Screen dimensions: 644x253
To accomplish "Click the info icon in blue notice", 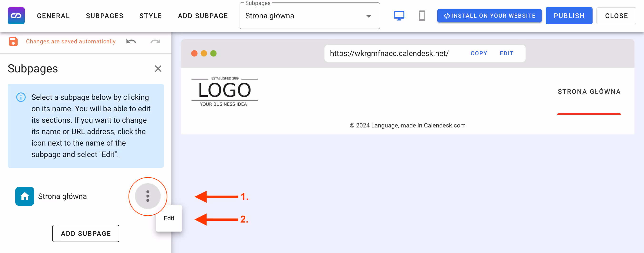I will [21, 97].
